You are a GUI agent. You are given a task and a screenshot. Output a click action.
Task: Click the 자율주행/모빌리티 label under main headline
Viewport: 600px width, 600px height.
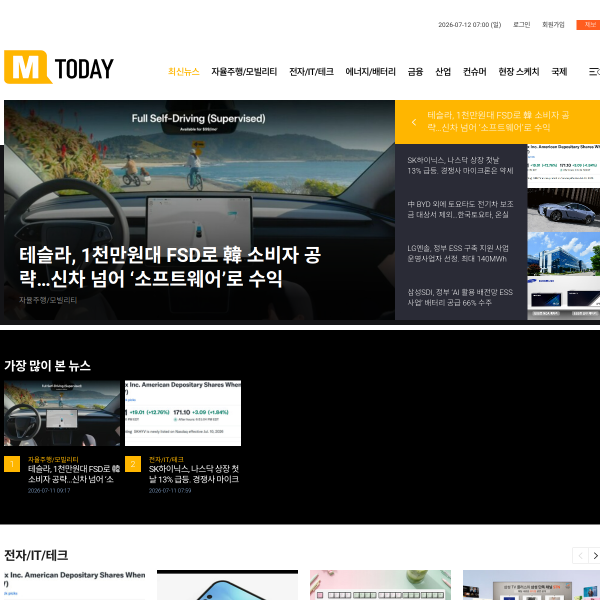[48, 300]
